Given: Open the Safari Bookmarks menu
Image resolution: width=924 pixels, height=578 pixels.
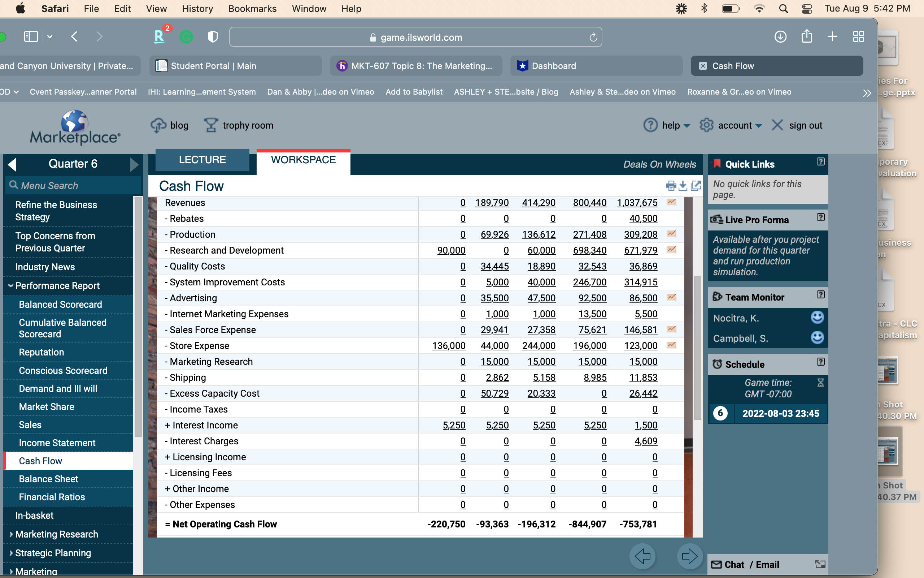Looking at the screenshot, I should pyautogui.click(x=252, y=8).
